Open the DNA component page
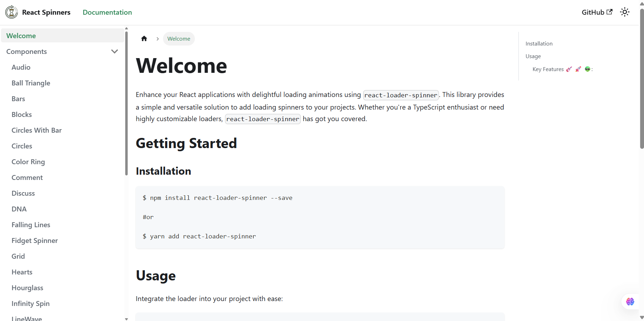This screenshot has height=321, width=644. click(19, 209)
